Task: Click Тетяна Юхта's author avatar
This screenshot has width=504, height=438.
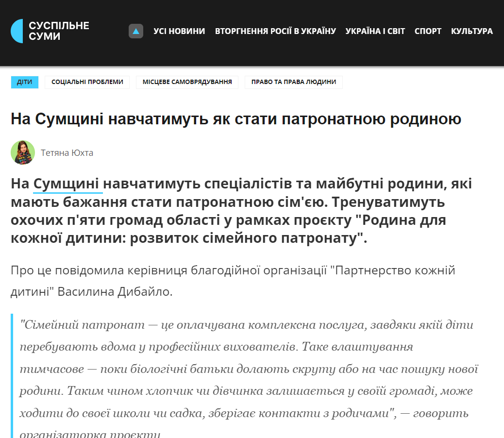Action: [22, 152]
